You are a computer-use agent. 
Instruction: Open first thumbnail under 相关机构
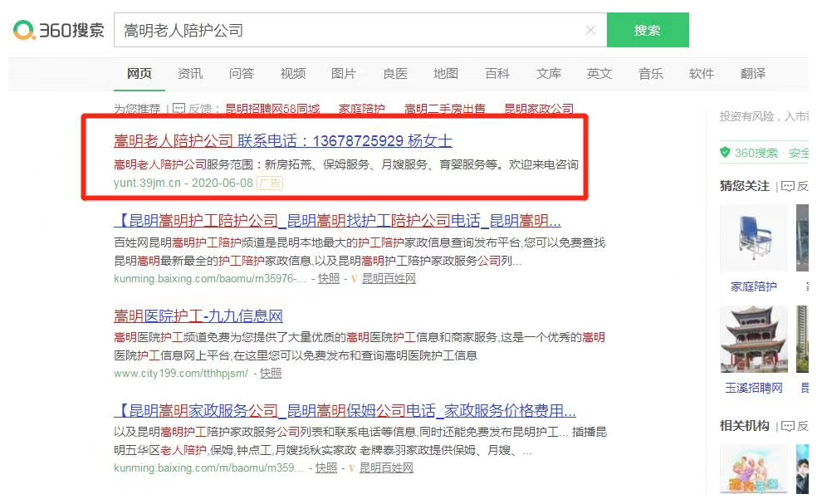click(754, 469)
